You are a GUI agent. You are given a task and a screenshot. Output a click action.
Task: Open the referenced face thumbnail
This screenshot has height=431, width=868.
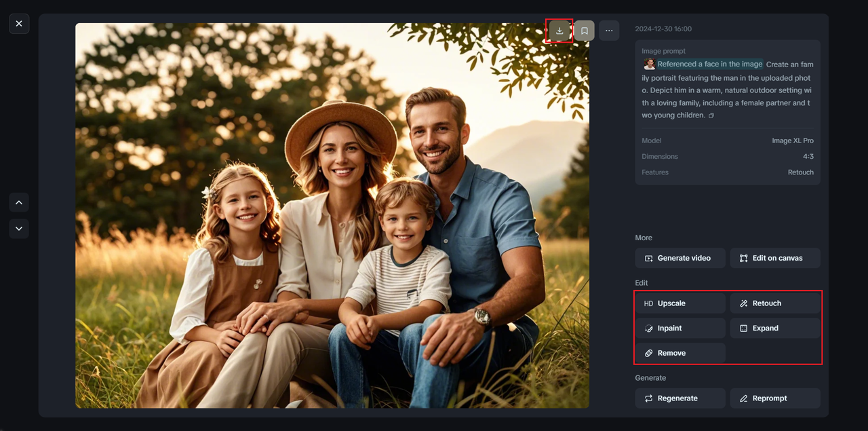[649, 64]
